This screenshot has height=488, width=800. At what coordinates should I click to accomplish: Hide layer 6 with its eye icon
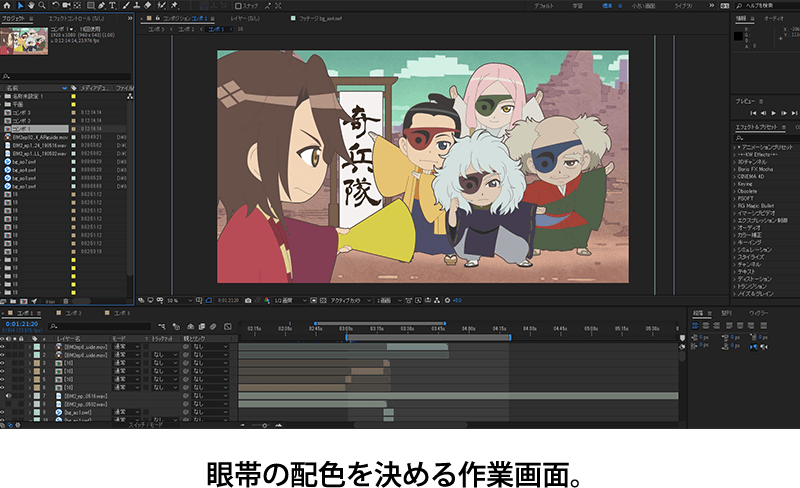coord(3,387)
